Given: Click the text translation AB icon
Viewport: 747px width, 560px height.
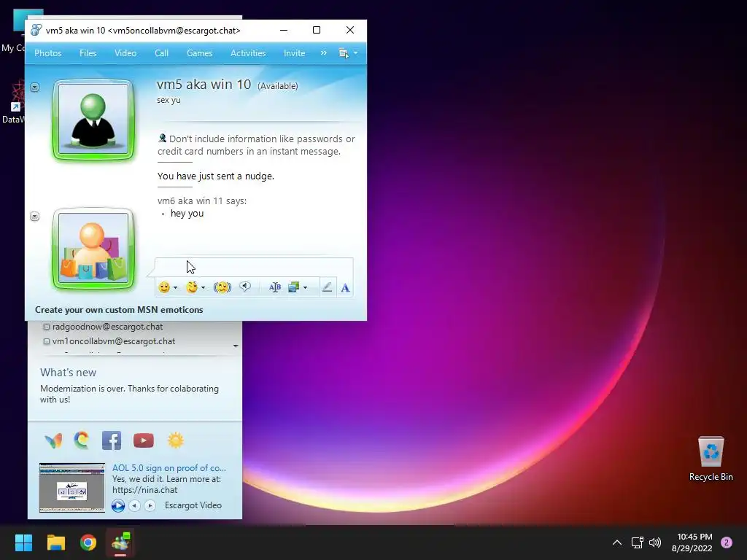Looking at the screenshot, I should point(275,287).
